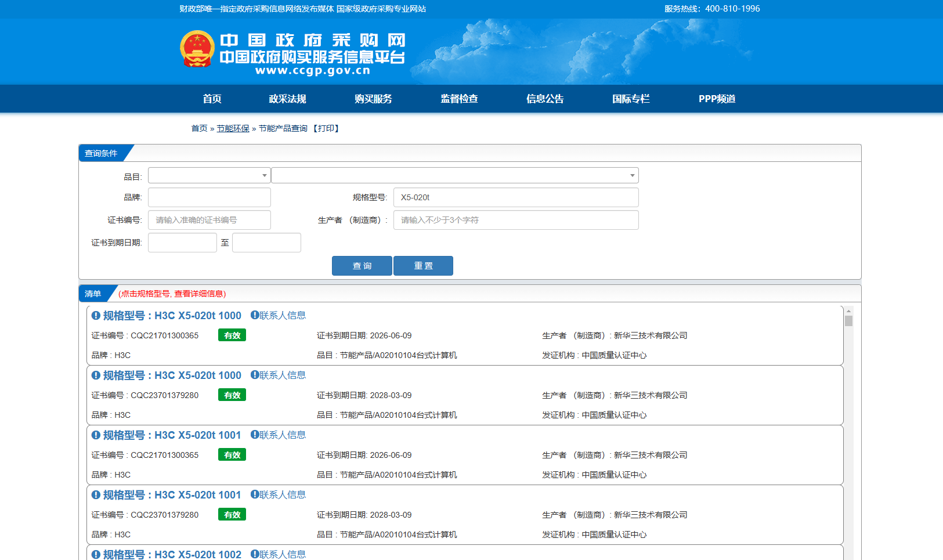Image resolution: width=943 pixels, height=560 pixels.
Task: Click the 首页 breadcrumb link
Action: point(199,128)
